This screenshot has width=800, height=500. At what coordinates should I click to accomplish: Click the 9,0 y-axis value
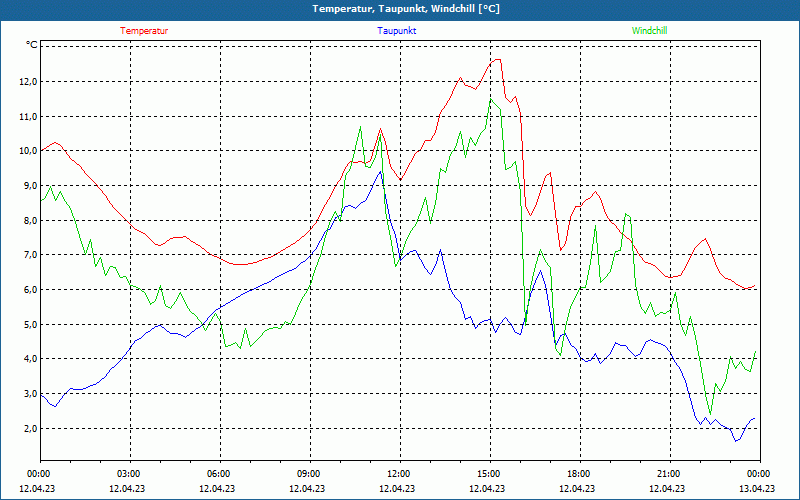pyautogui.click(x=30, y=186)
